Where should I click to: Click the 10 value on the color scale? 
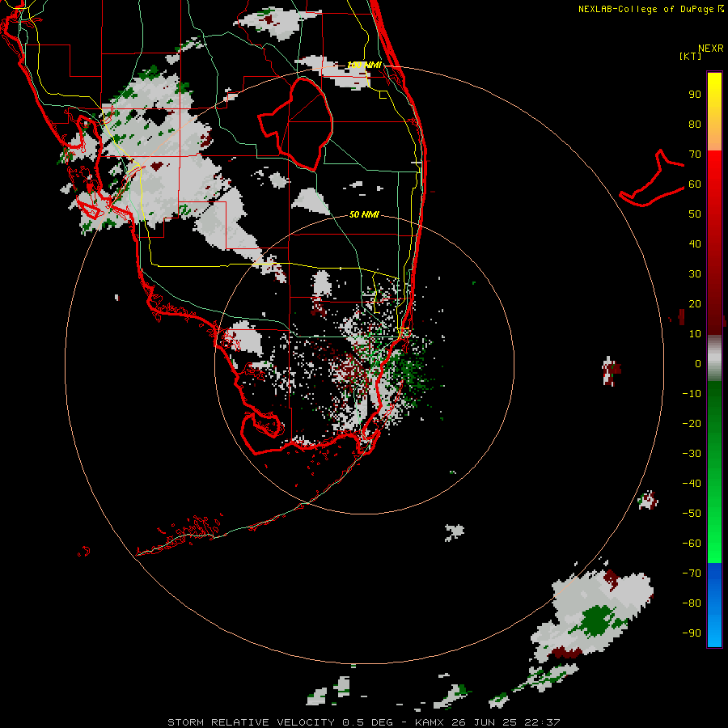point(695,334)
